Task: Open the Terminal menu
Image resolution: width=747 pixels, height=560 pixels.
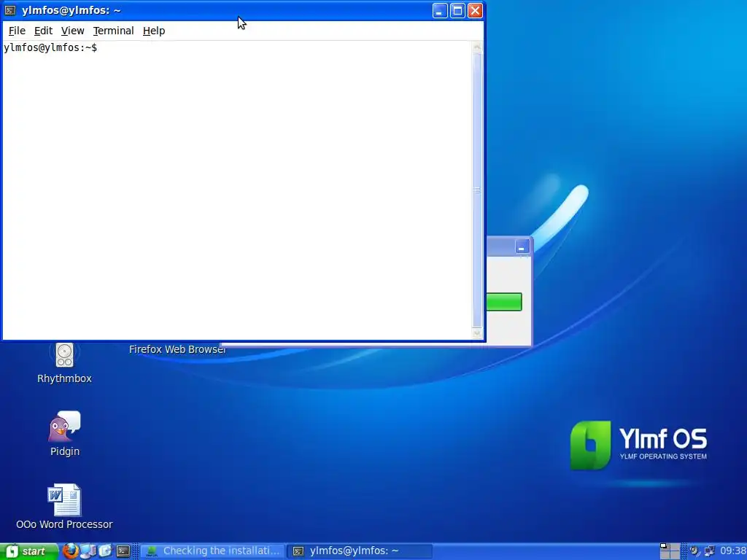Action: point(113,31)
